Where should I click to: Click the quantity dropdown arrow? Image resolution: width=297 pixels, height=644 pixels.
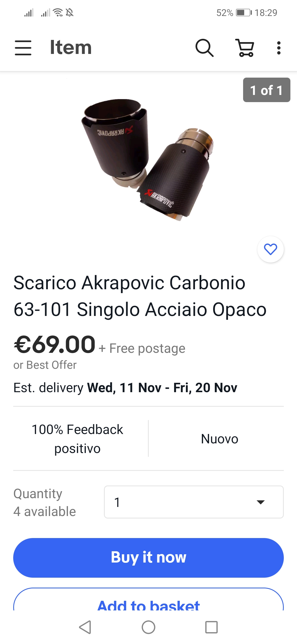260,502
